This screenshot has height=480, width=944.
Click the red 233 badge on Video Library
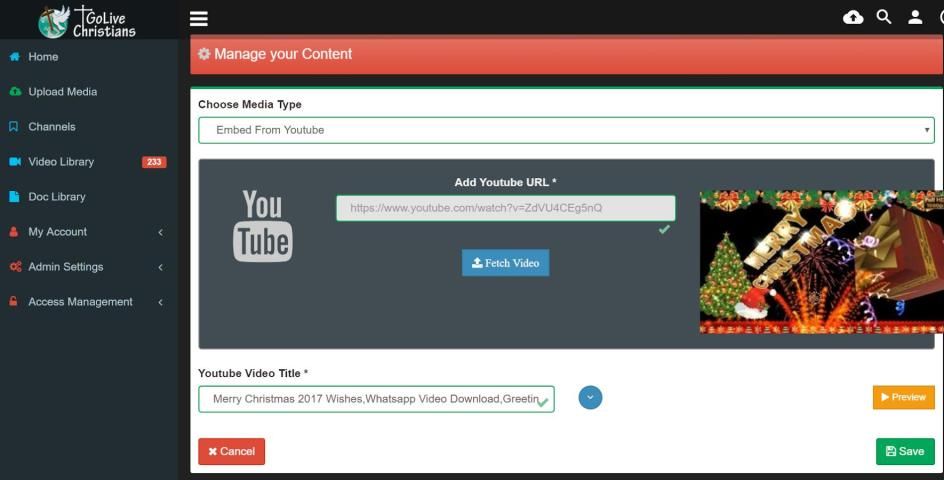coord(154,162)
